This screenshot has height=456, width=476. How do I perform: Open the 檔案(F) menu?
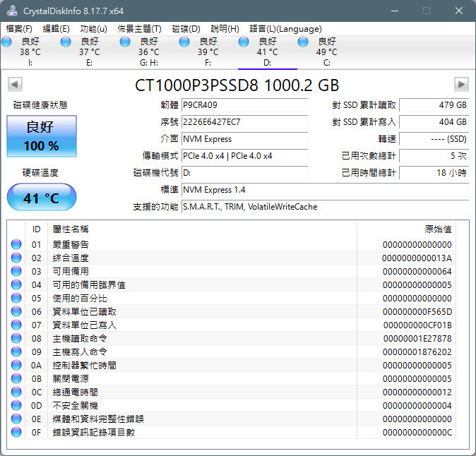(19, 29)
